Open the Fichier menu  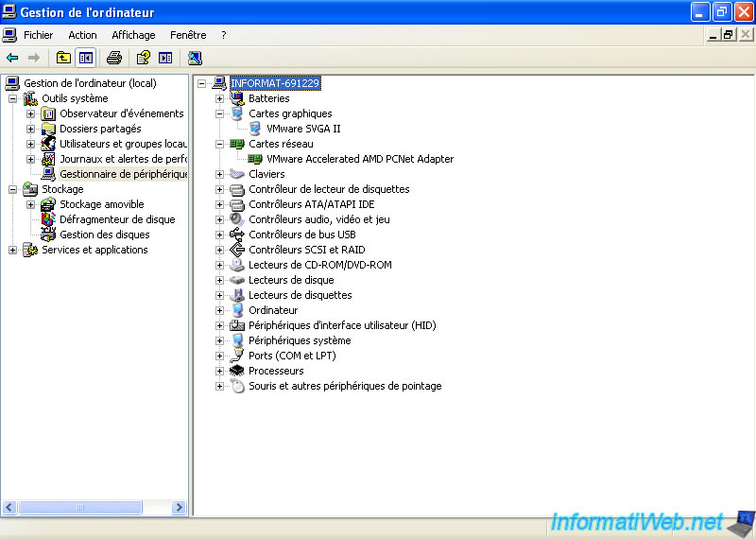(x=38, y=35)
